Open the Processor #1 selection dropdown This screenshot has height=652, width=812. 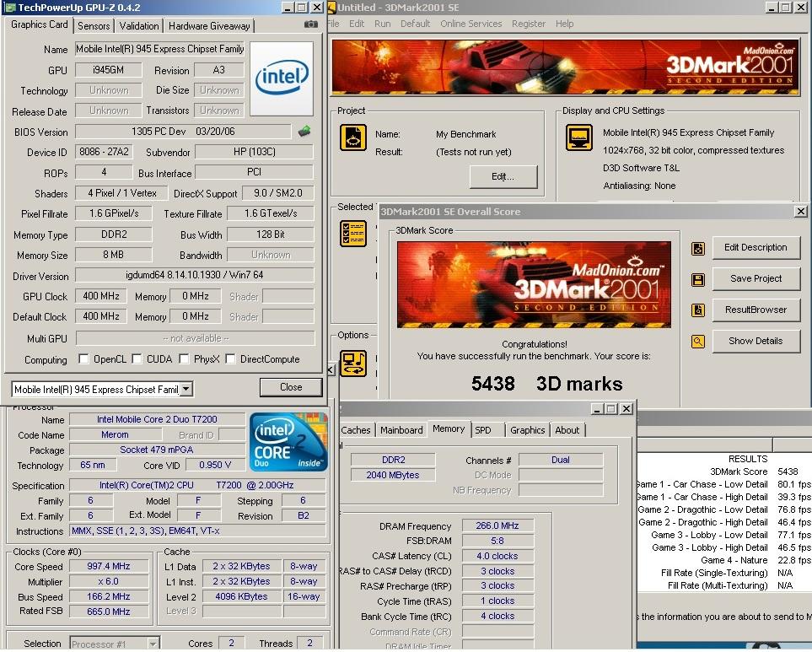coord(153,644)
